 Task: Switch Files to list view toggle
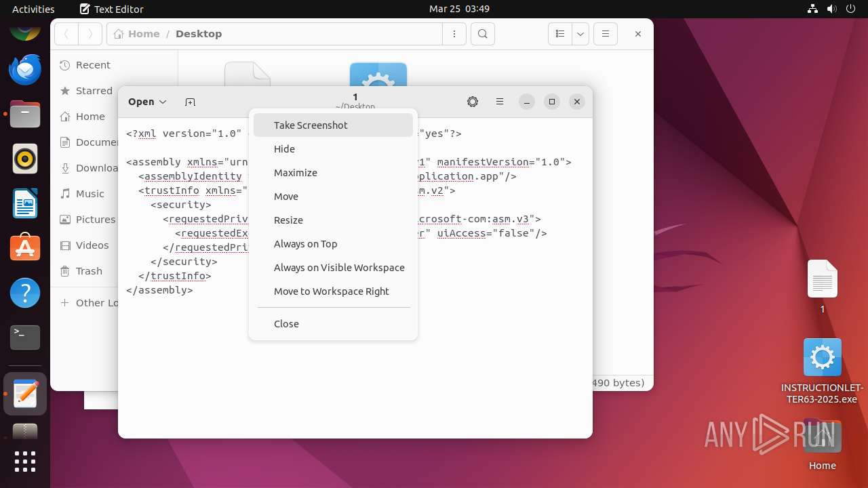coord(559,34)
